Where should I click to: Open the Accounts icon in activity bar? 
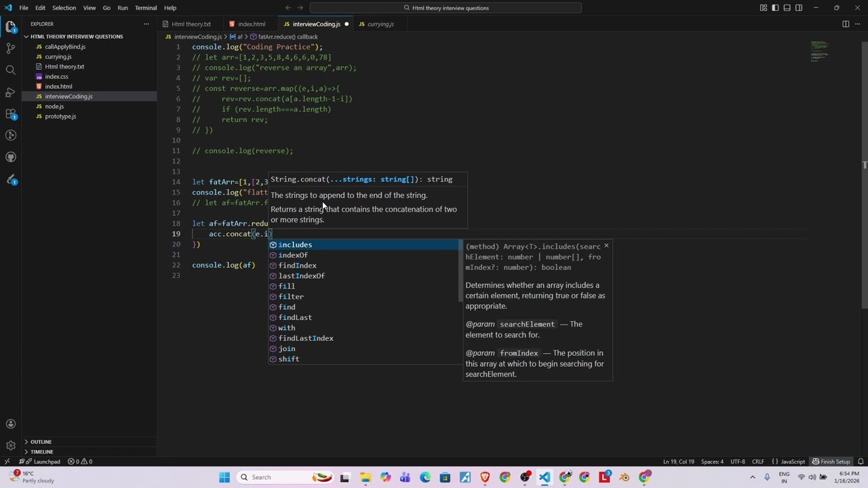pyautogui.click(x=10, y=424)
